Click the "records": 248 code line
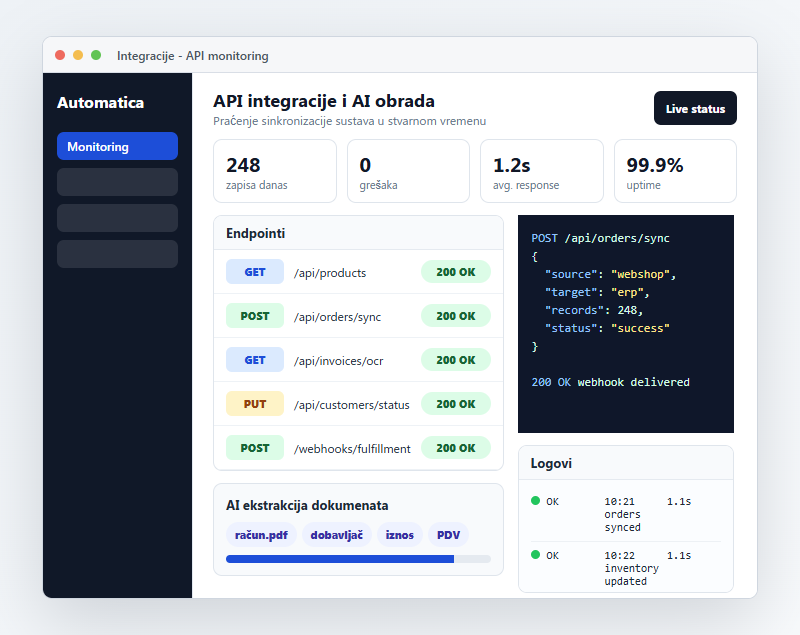This screenshot has height=635, width=800. point(594,310)
